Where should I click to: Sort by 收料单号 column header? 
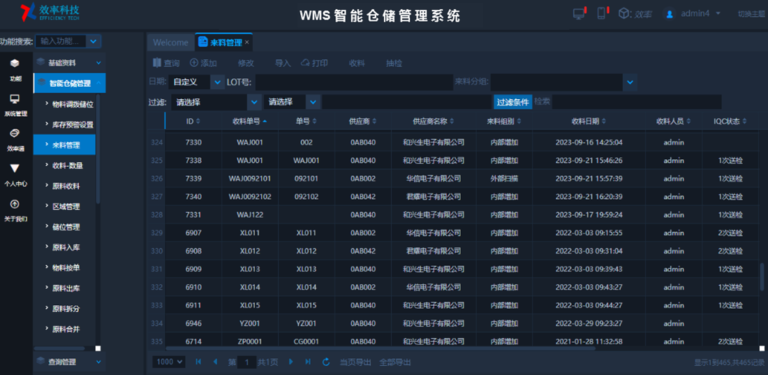[x=249, y=121]
